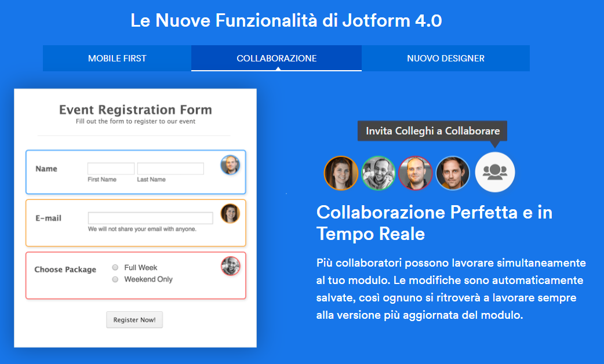Click the avatar in the E-mail field

[230, 213]
